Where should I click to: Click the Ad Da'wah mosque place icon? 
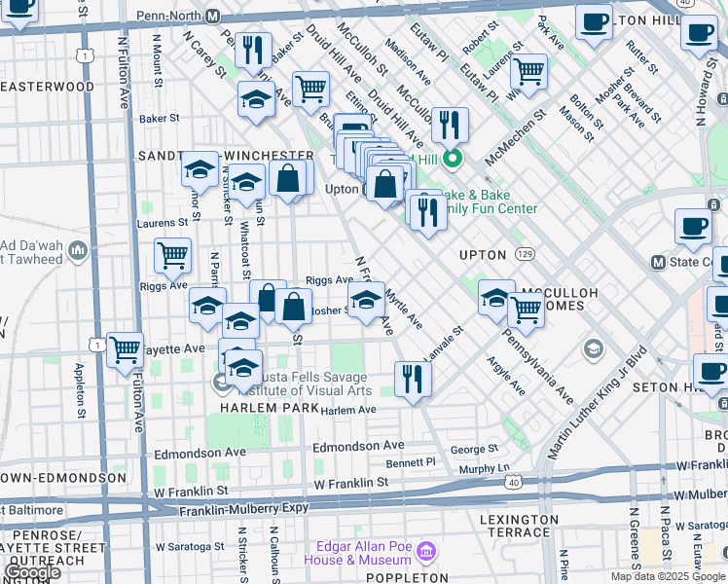pos(79,251)
